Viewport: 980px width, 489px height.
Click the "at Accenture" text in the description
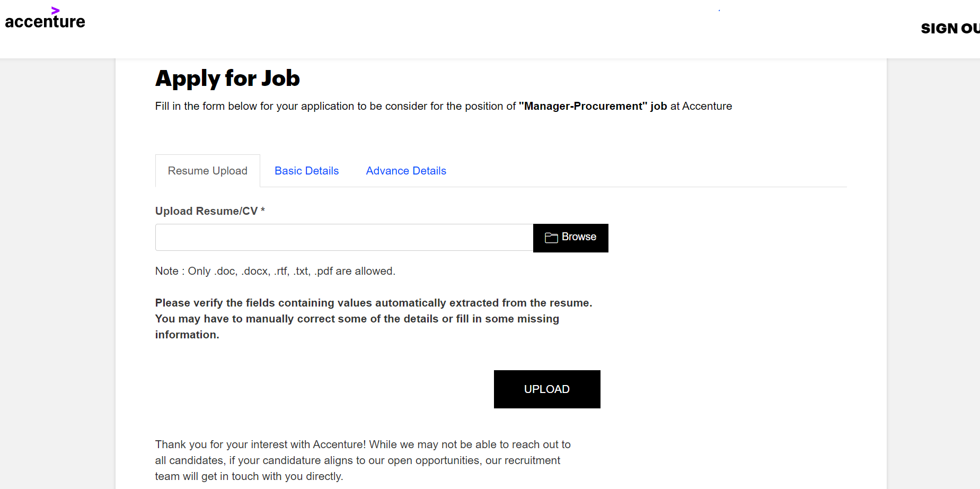701,106
